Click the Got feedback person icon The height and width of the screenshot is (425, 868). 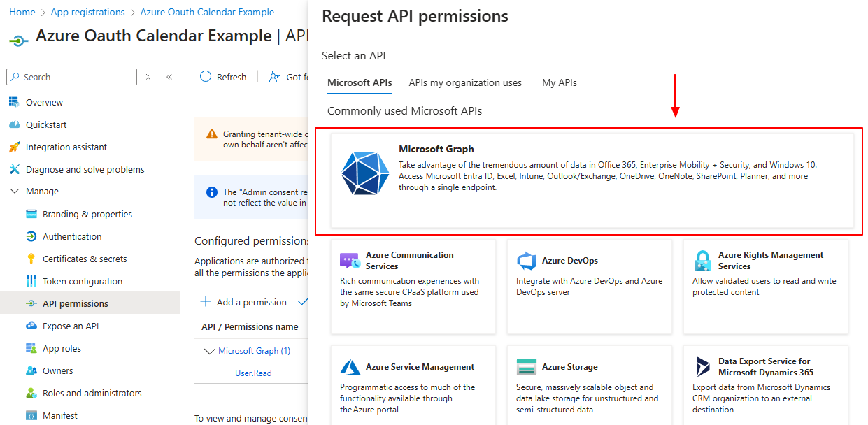[276, 77]
